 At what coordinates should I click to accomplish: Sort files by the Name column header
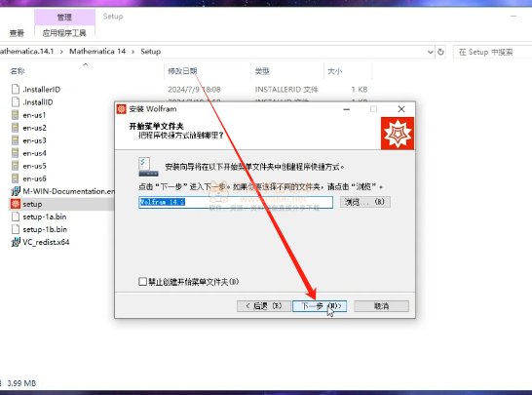(18, 71)
